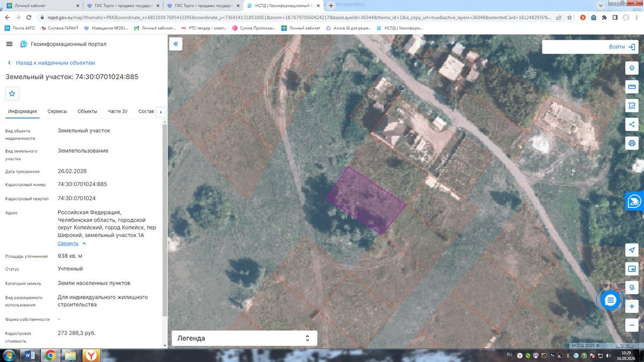Click the browser address bar
This screenshot has height=362, width=644.
(x=295, y=17)
